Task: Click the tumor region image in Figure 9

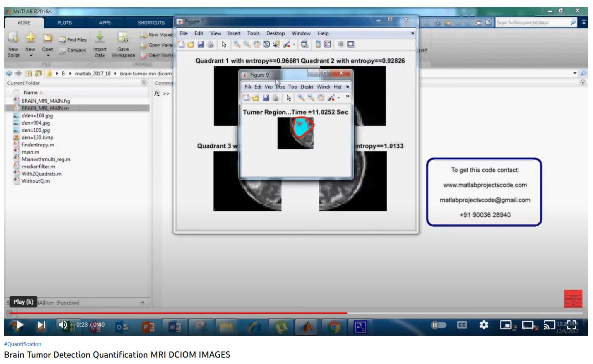Action: click(x=296, y=133)
